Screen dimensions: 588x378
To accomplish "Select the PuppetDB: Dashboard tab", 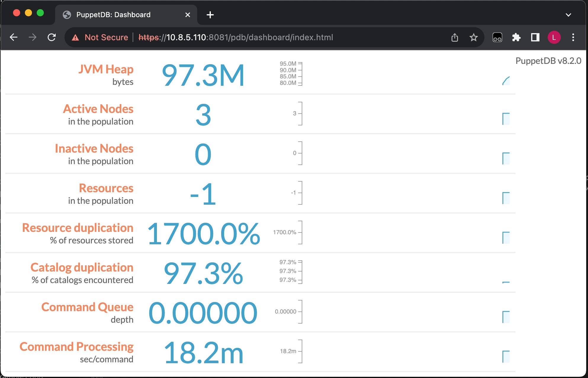I will pos(126,15).
